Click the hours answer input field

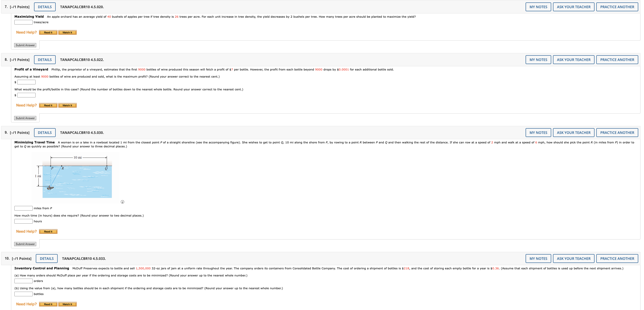[23, 221]
